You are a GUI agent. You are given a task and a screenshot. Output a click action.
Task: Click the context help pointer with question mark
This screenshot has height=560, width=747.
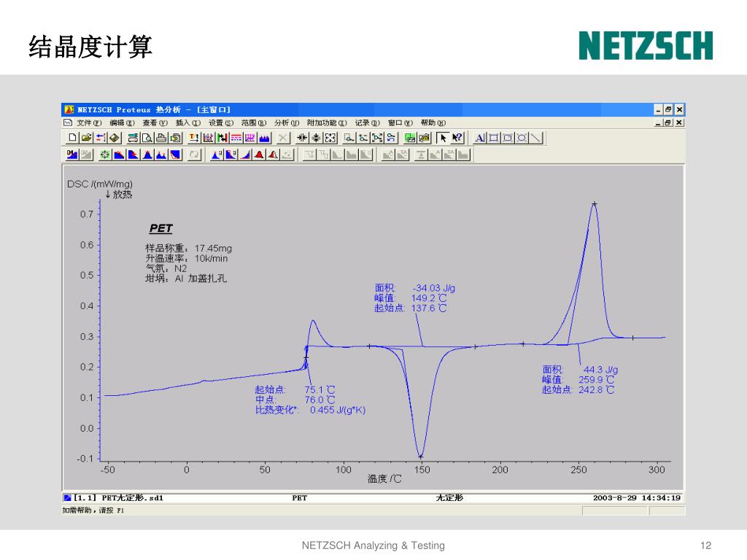point(457,138)
